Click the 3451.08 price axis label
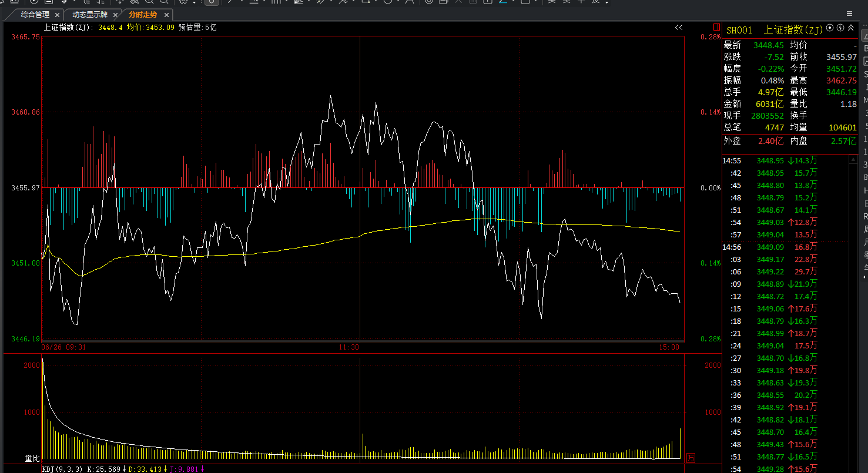 26,263
